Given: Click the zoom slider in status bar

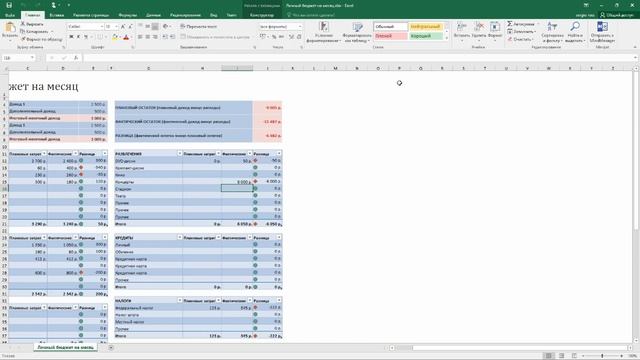Looking at the screenshot, I should pos(602,356).
